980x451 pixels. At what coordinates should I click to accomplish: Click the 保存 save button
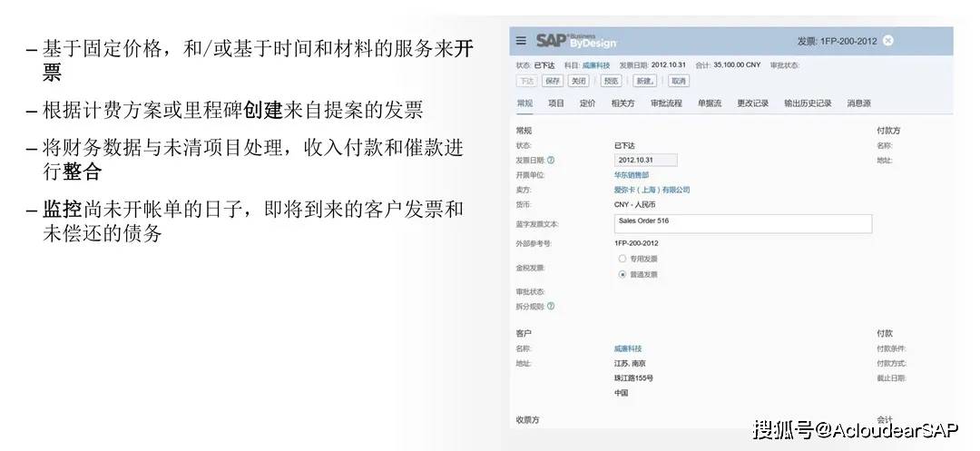tap(553, 81)
